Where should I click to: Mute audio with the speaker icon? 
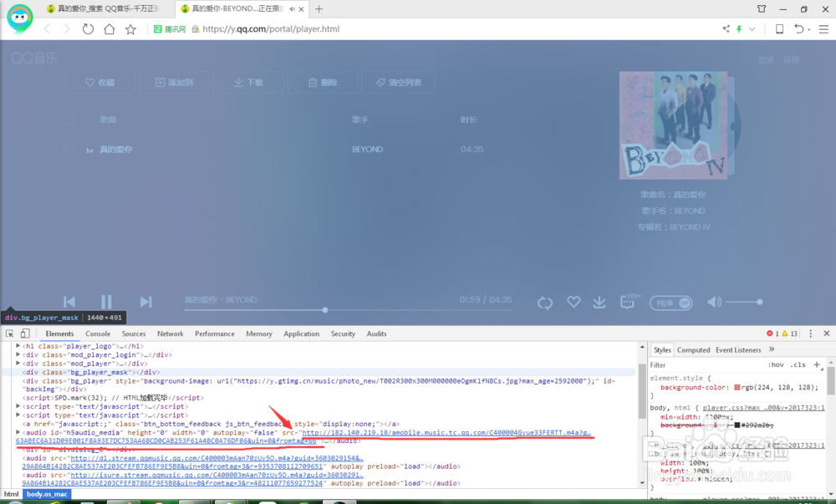[x=714, y=302]
